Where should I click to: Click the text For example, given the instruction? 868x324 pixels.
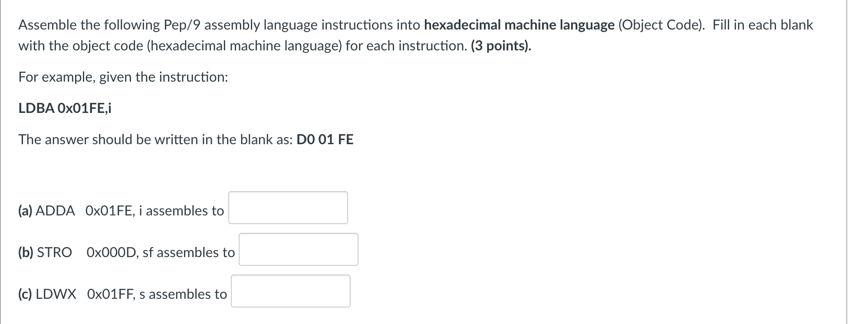click(x=123, y=77)
